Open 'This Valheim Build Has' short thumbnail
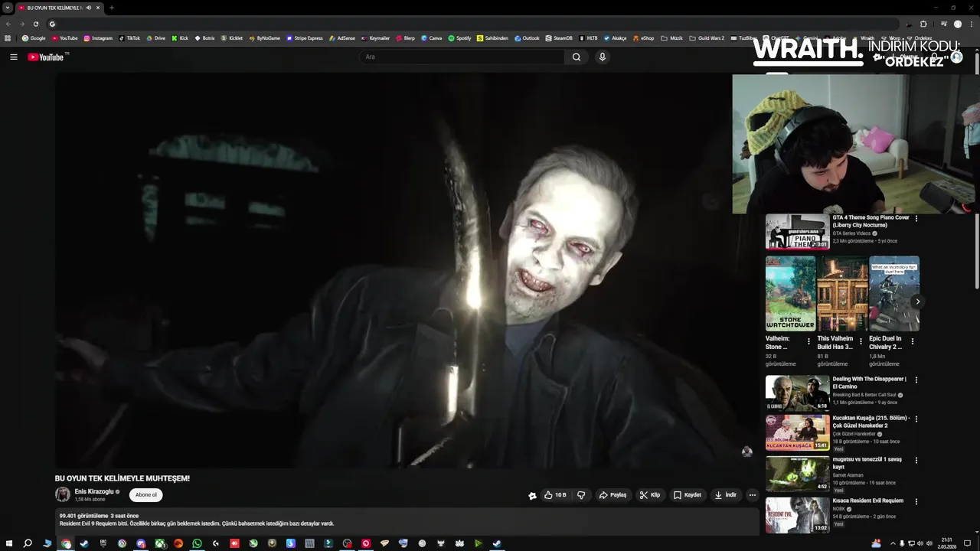 click(x=842, y=294)
